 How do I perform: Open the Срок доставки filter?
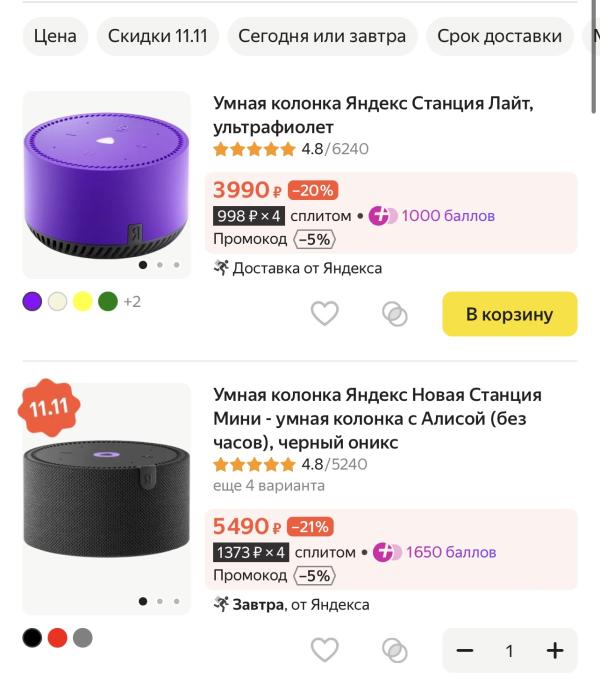499,36
